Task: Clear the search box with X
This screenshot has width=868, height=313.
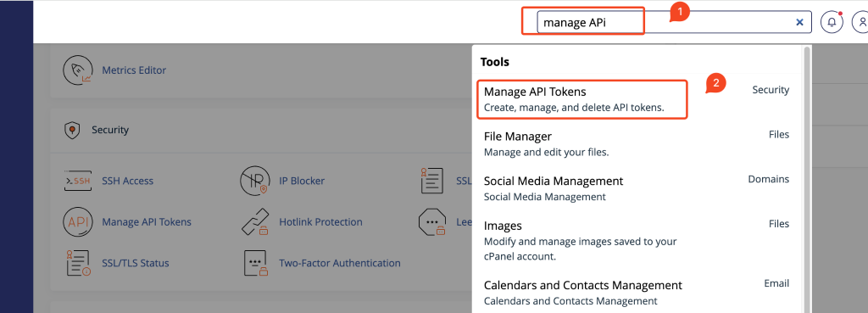Action: coord(799,22)
